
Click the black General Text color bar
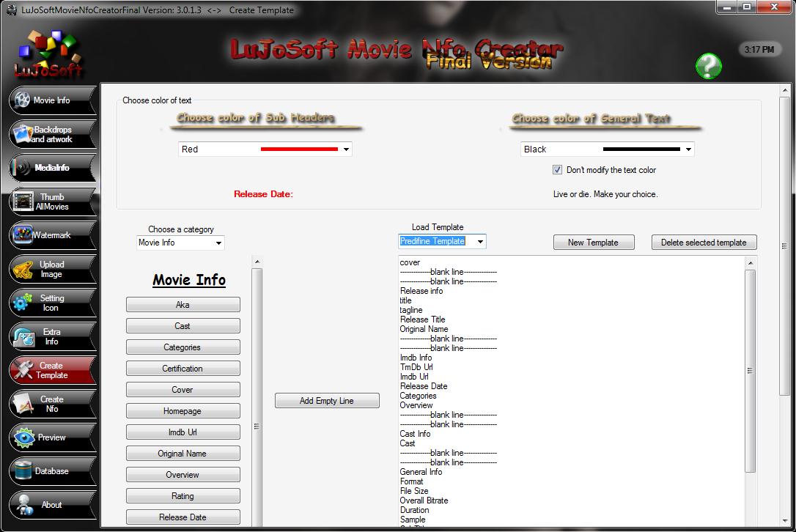[641, 149]
